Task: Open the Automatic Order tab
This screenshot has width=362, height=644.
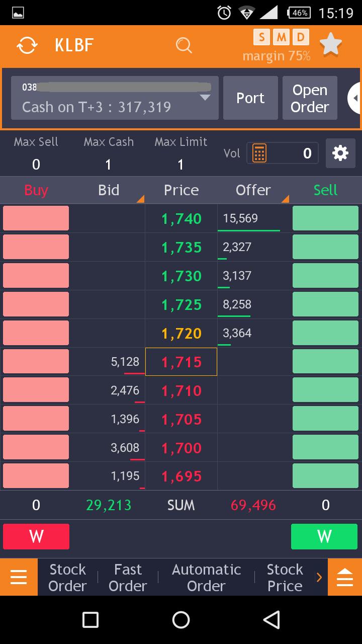Action: coord(206,577)
